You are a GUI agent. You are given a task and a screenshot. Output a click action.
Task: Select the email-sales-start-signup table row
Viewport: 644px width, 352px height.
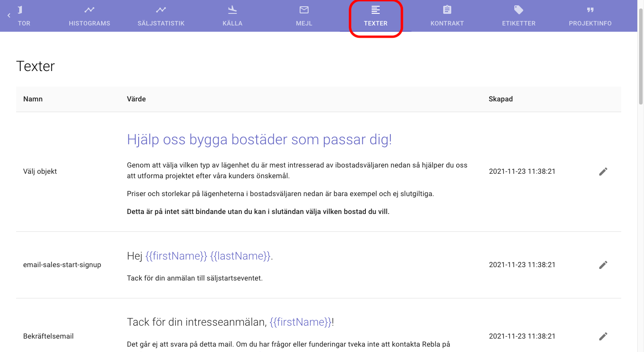(313, 264)
